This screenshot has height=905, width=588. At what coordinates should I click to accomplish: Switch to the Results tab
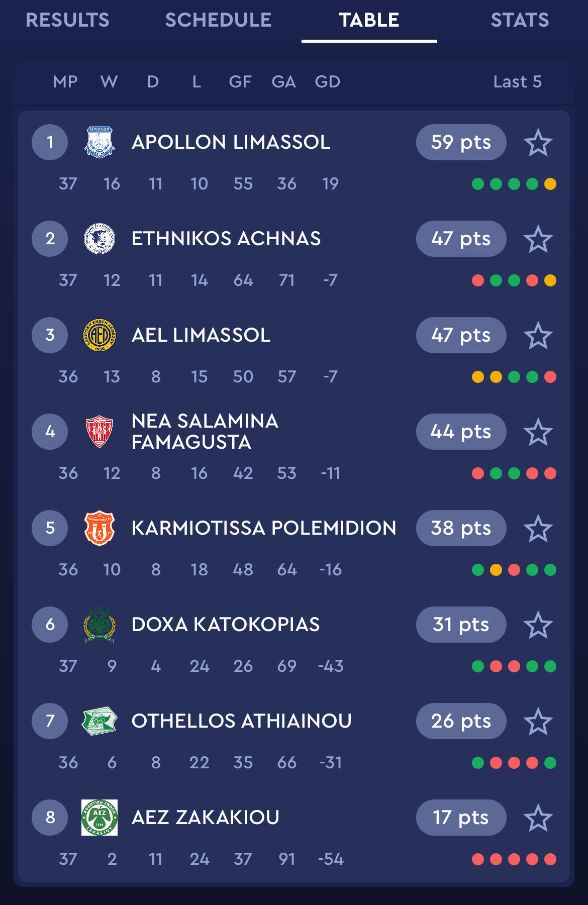point(67,20)
